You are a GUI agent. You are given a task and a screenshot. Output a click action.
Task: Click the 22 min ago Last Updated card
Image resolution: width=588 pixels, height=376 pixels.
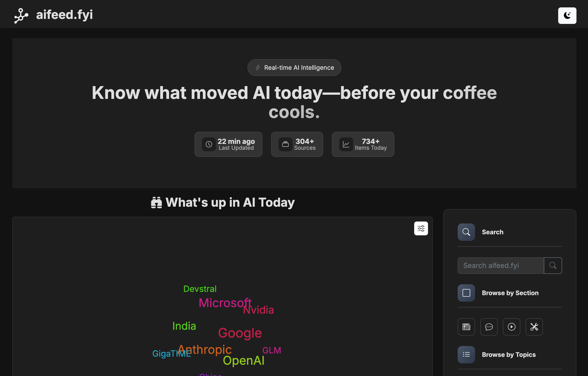228,144
